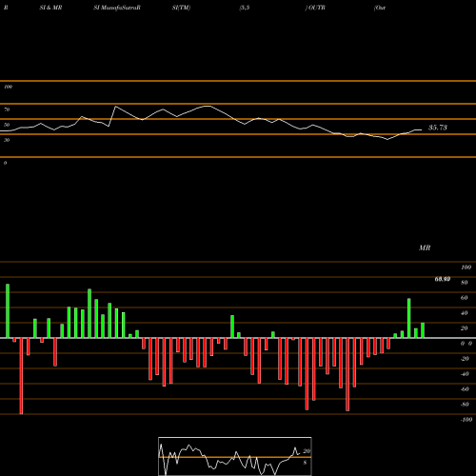The image size is (476, 476).
Task: Click the '-20' label on the MR axis
Action: [x=465, y=359]
